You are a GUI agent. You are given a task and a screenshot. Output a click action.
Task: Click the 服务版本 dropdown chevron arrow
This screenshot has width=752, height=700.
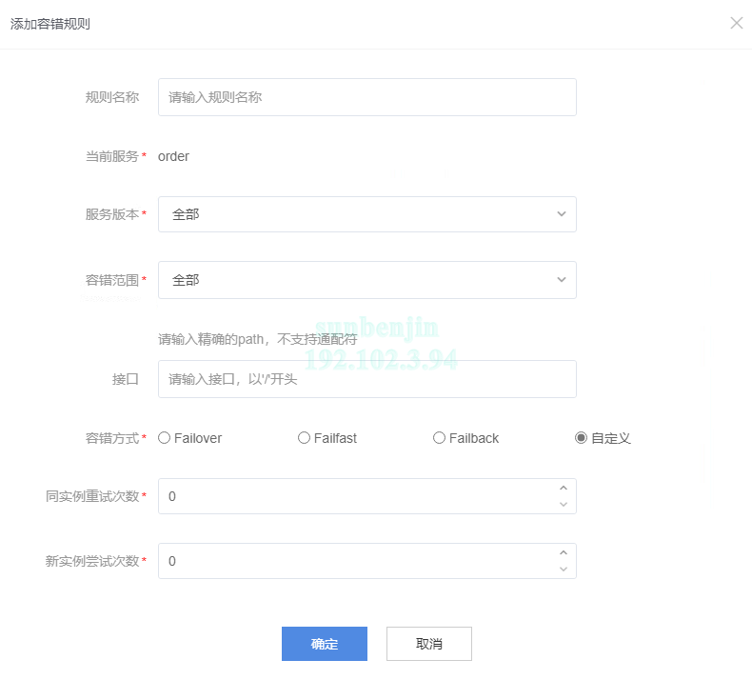[561, 214]
